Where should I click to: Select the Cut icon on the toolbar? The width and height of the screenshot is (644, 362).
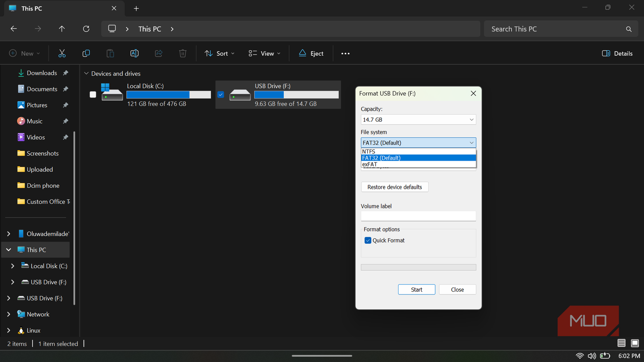(62, 53)
